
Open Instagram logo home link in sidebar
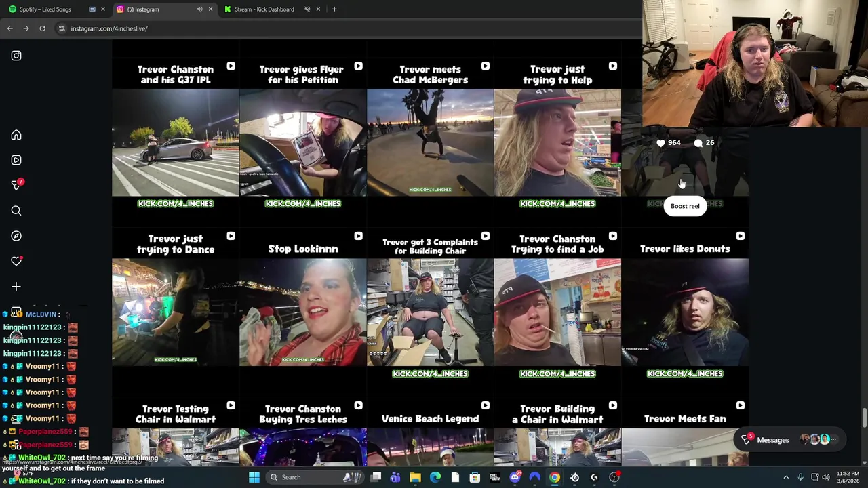click(16, 56)
